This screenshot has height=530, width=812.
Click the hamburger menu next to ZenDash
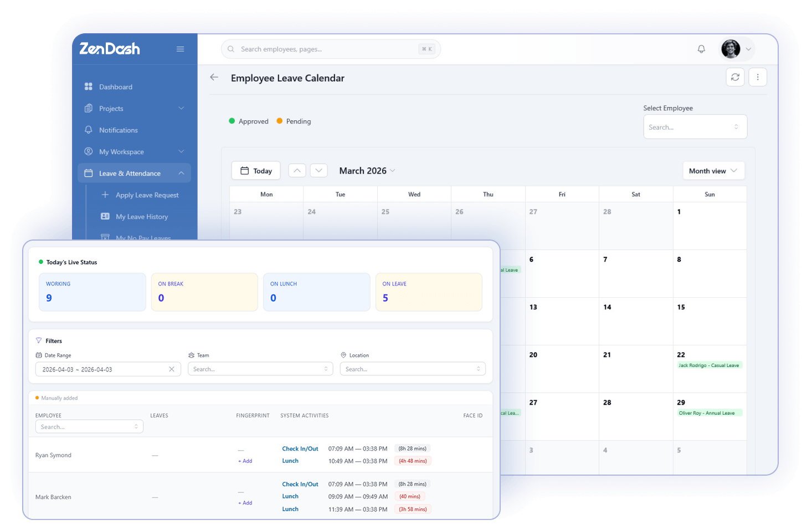tap(180, 49)
